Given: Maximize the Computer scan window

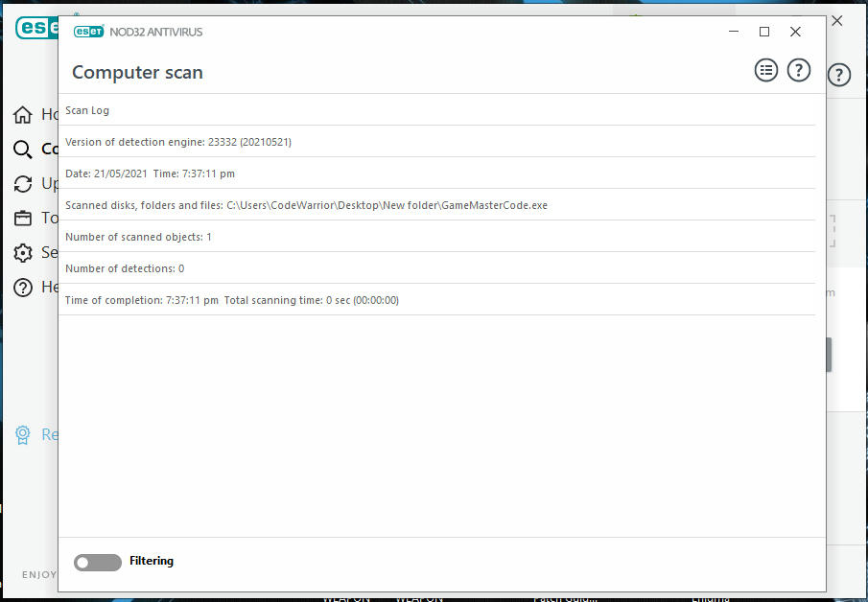Looking at the screenshot, I should click(x=764, y=32).
